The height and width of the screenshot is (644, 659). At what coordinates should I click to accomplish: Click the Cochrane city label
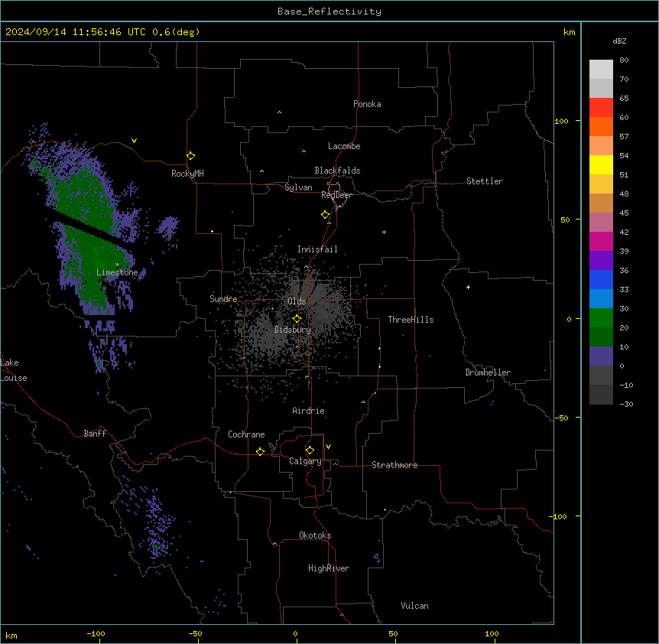(x=246, y=434)
